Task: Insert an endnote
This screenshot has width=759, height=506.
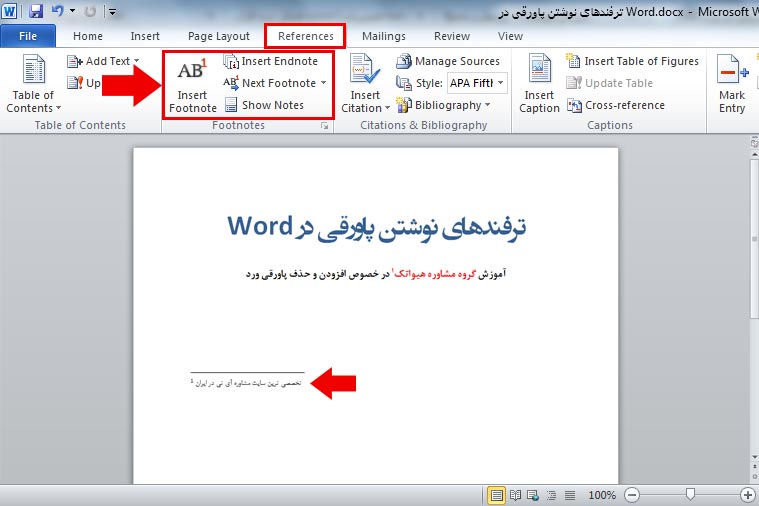Action: pyautogui.click(x=271, y=61)
